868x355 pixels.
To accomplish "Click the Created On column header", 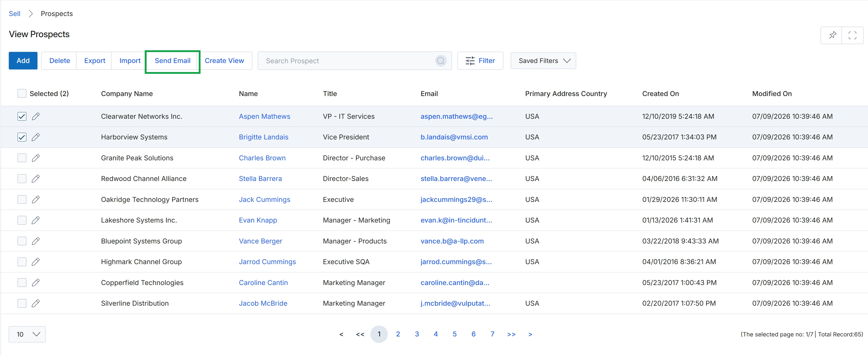I will (660, 94).
